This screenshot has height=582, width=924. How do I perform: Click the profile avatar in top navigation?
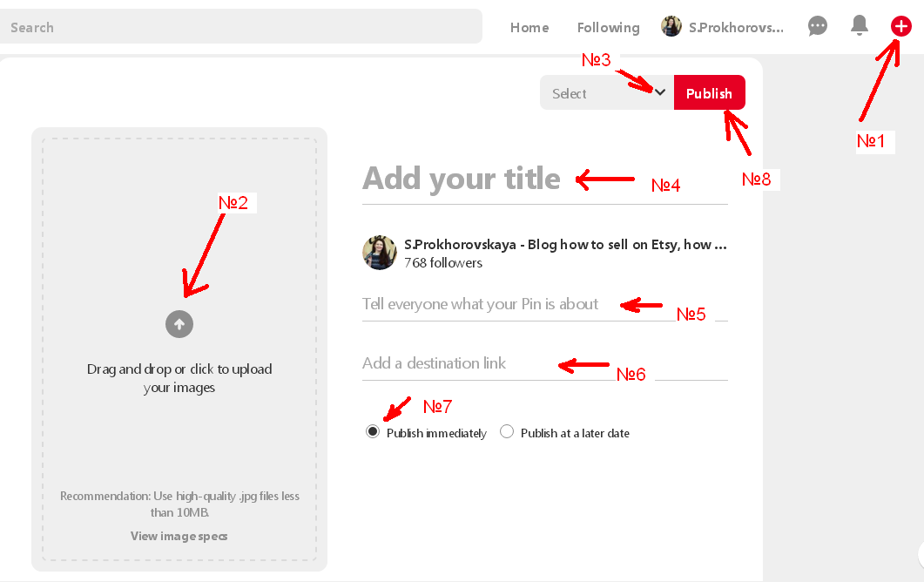(x=671, y=26)
